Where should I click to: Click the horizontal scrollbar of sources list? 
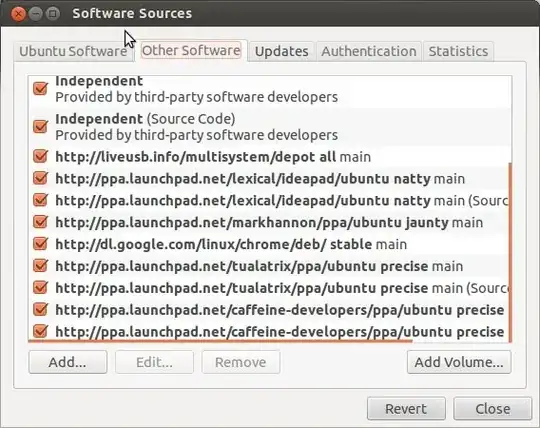220,341
